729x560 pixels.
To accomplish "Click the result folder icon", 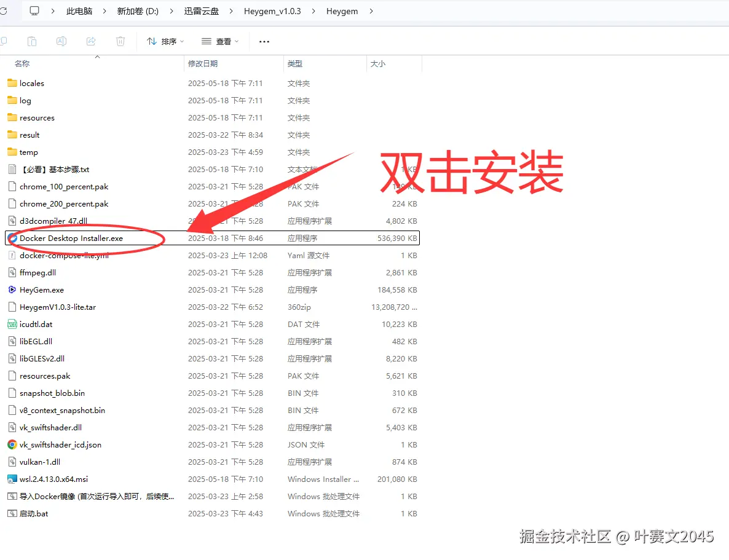I will pos(12,135).
